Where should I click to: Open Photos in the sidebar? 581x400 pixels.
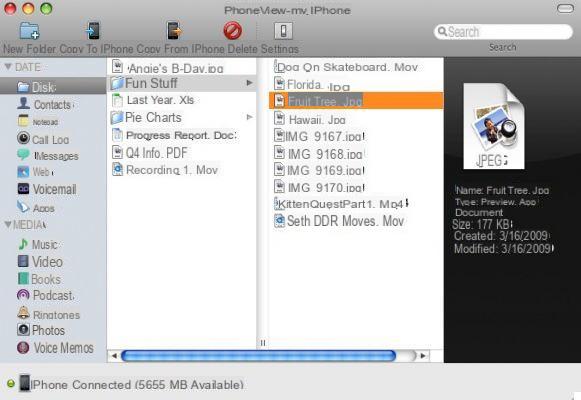[41, 330]
